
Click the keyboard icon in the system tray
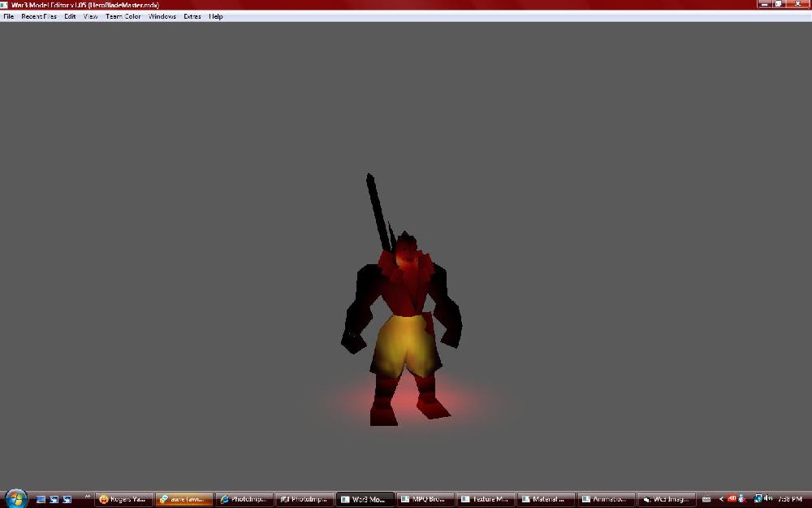click(706, 500)
